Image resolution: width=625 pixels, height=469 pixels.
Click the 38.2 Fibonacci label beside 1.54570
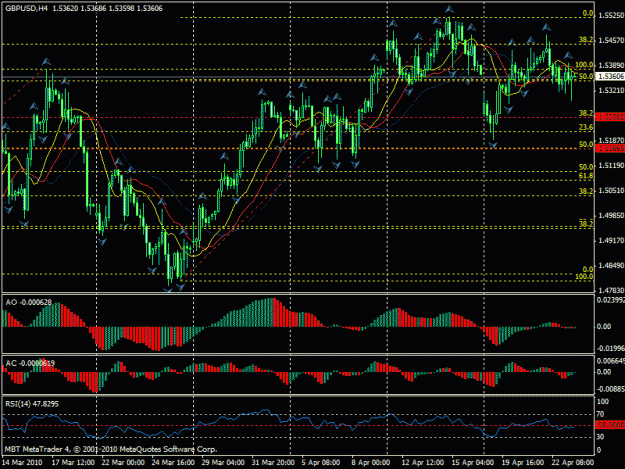click(586, 40)
